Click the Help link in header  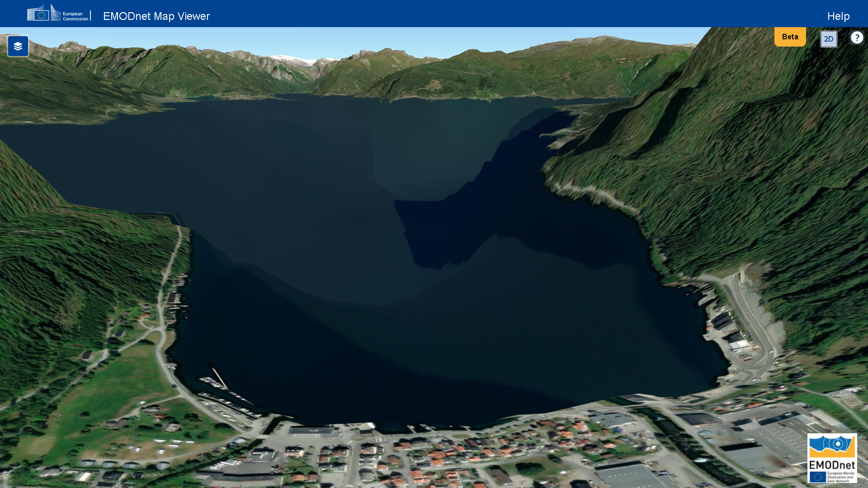click(838, 16)
